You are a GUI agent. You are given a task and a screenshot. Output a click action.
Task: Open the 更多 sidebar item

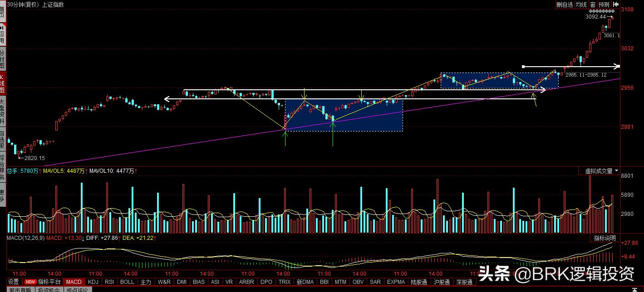3,196
